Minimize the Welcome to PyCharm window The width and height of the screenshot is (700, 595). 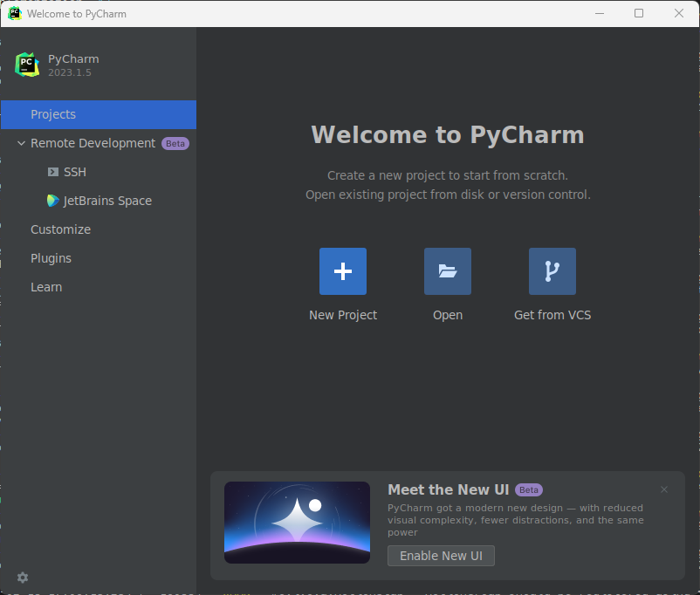[600, 13]
